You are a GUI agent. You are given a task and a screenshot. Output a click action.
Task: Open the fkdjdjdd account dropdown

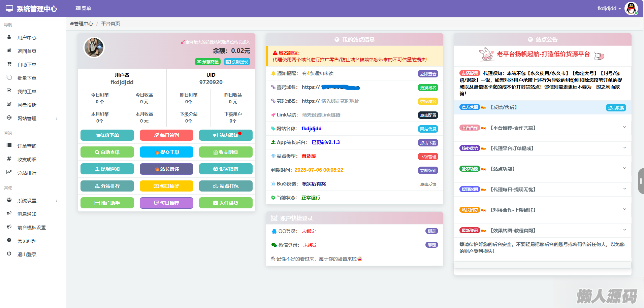click(x=609, y=8)
